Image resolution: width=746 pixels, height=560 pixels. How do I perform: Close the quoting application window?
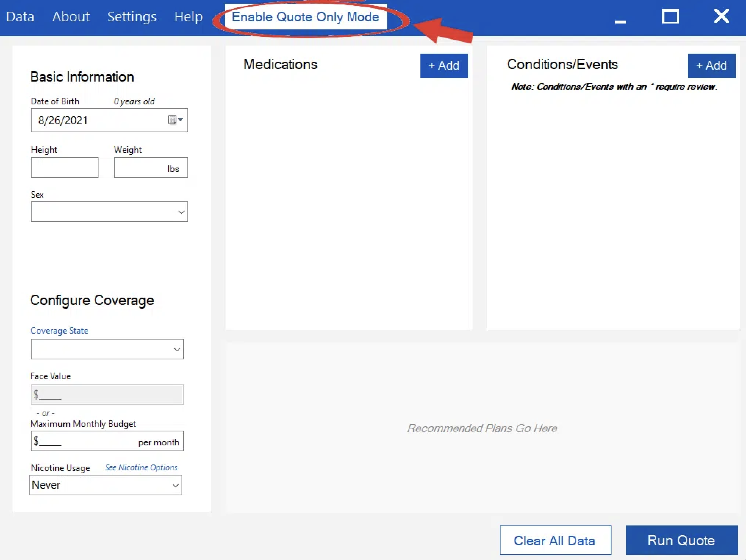pos(721,16)
